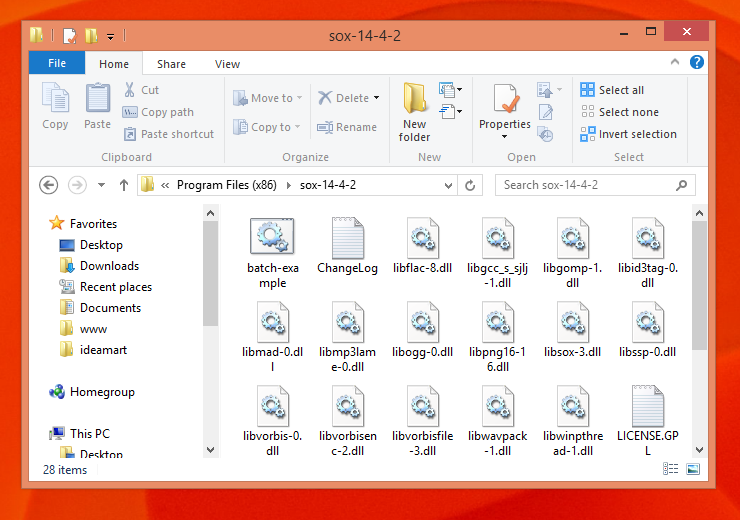
Task: Go Up one folder level
Action: [124, 185]
